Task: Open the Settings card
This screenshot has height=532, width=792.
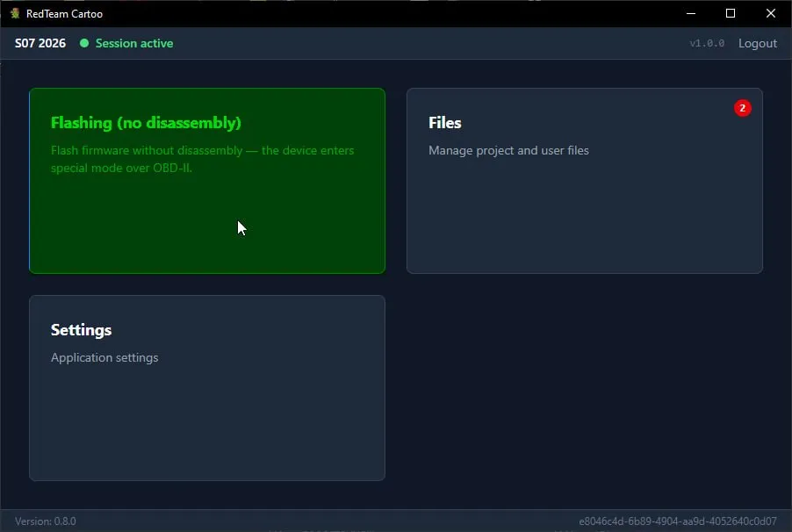Action: [207, 388]
